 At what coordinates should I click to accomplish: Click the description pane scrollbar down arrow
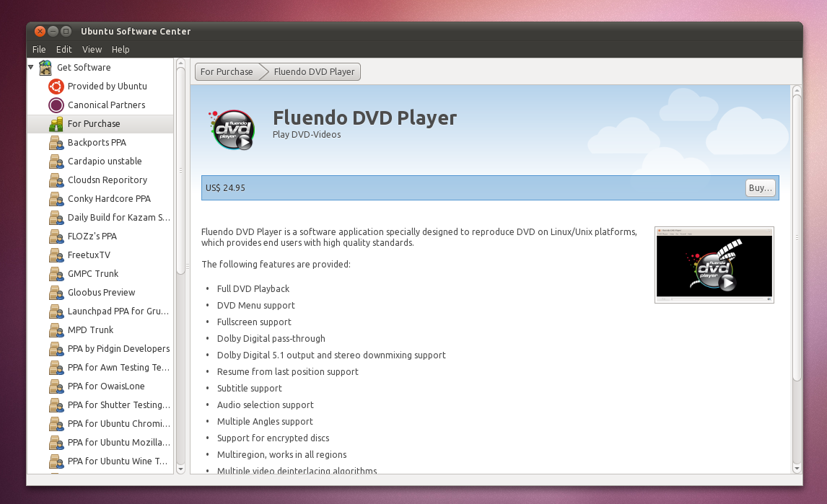(x=797, y=468)
